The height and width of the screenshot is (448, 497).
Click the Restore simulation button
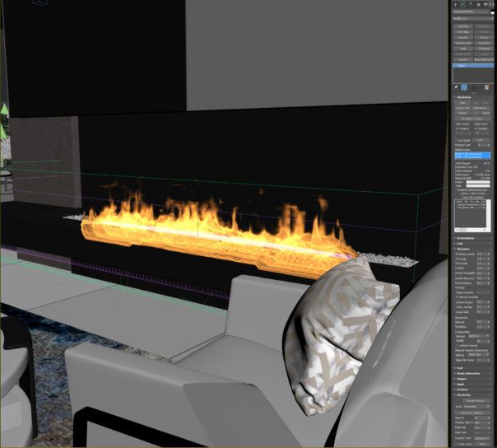click(x=464, y=114)
